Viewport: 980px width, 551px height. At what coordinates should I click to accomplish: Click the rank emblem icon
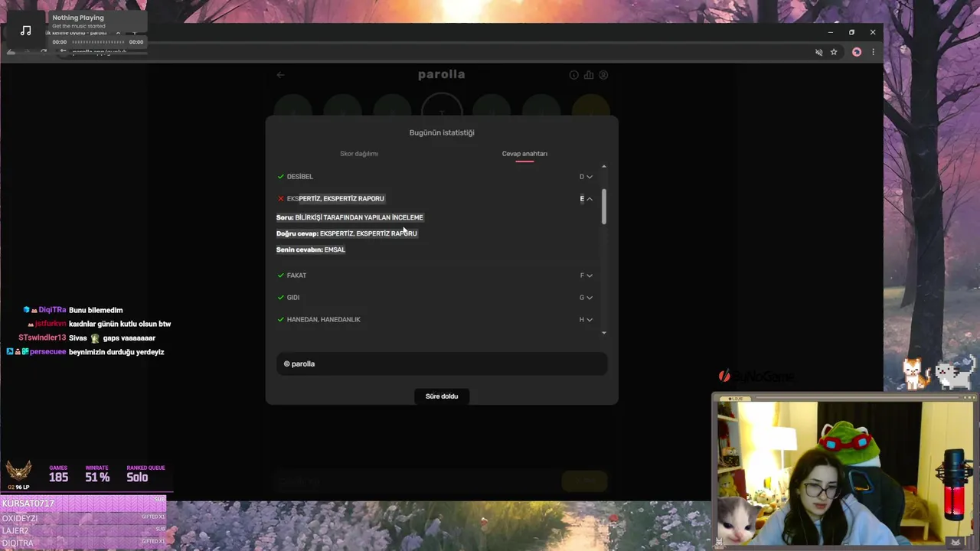[19, 470]
